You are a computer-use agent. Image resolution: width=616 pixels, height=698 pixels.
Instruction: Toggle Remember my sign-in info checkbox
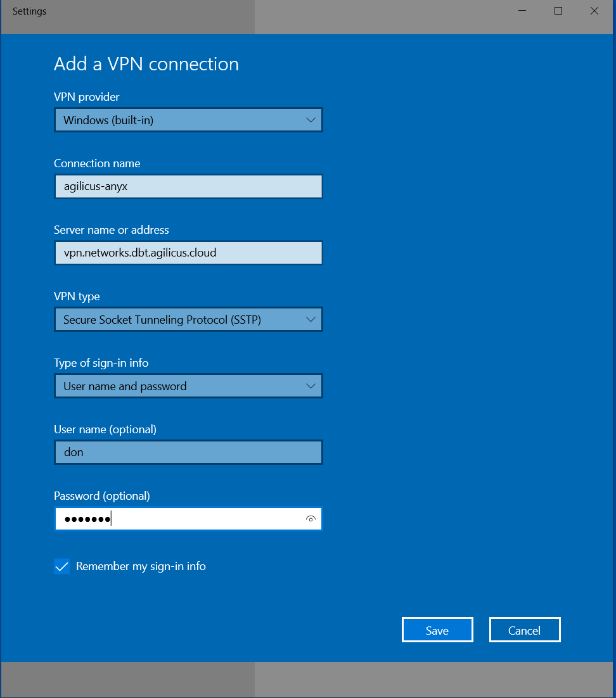tap(62, 566)
